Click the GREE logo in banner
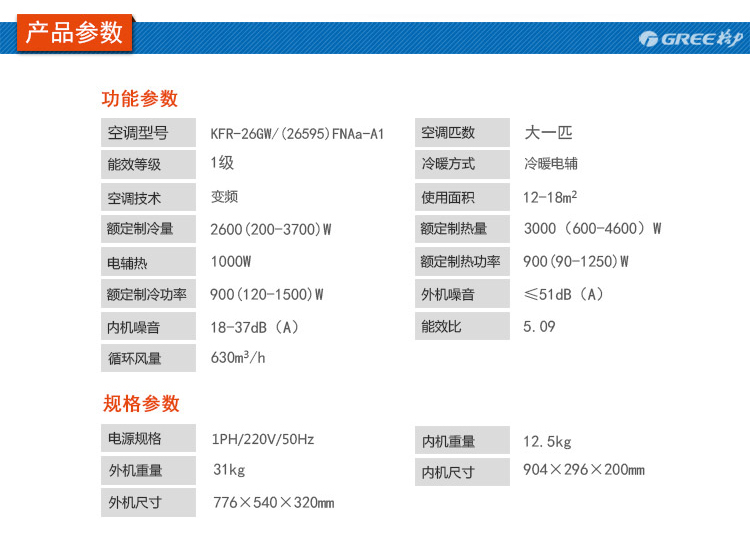The image size is (750, 534). 691,38
